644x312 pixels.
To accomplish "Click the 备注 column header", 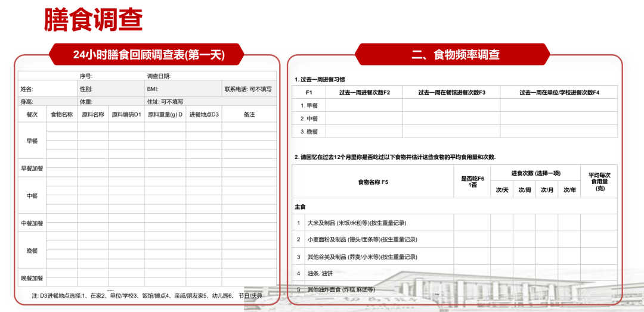I will (x=249, y=114).
